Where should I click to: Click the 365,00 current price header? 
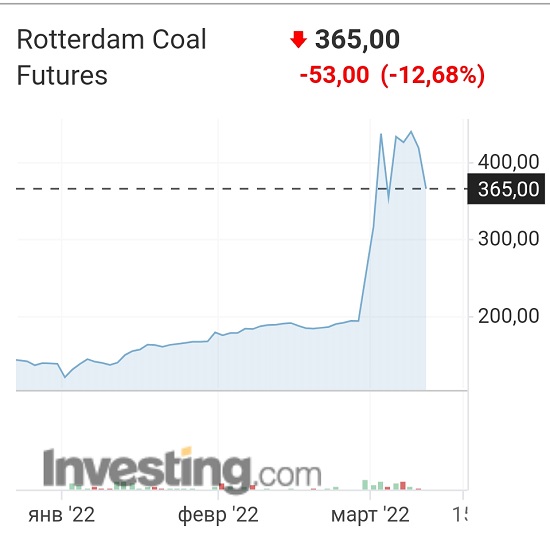coord(357,39)
